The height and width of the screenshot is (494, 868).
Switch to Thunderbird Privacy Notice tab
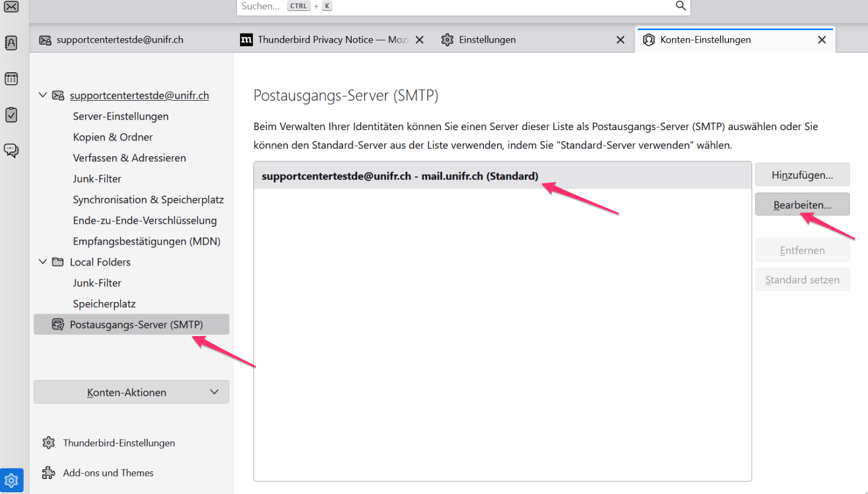[324, 39]
